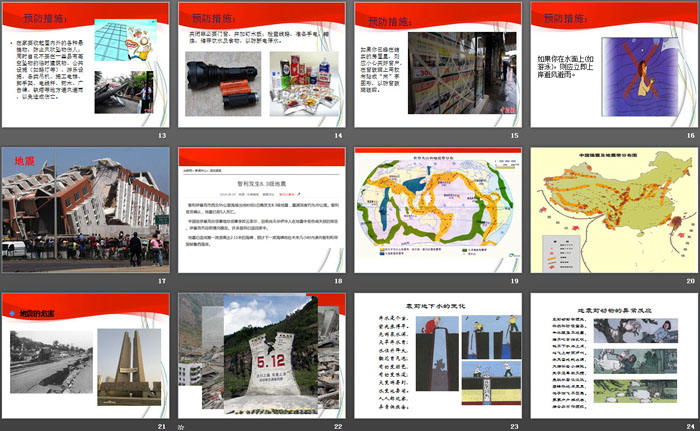Click the cartoon glass building image on slide 13
This screenshot has width=700, height=431.
[125, 40]
